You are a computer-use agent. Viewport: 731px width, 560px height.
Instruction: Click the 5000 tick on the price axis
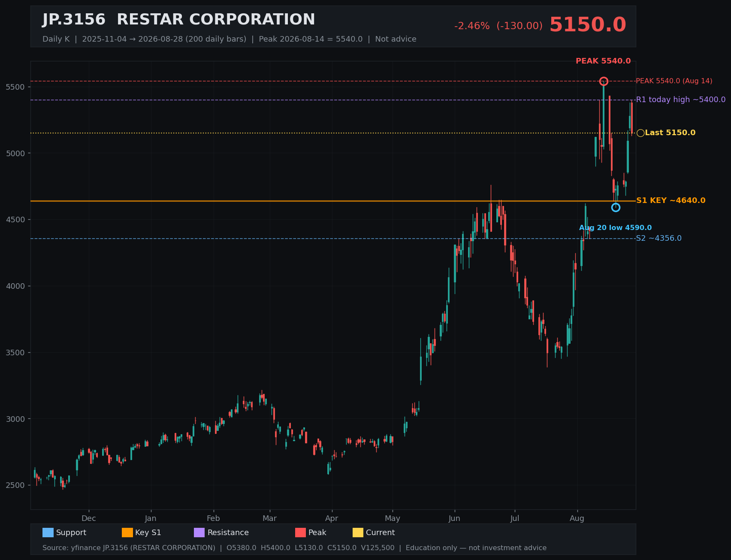click(x=15, y=153)
